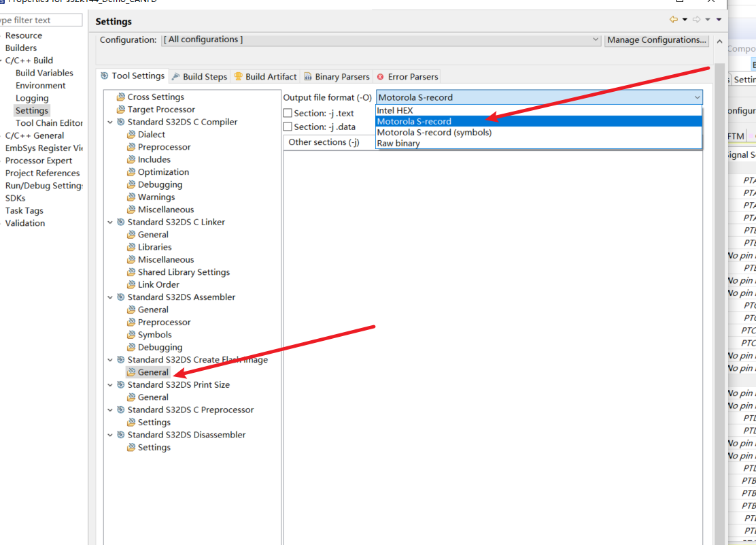The image size is (756, 545).
Task: Click General icon under C Linker
Action: point(131,235)
